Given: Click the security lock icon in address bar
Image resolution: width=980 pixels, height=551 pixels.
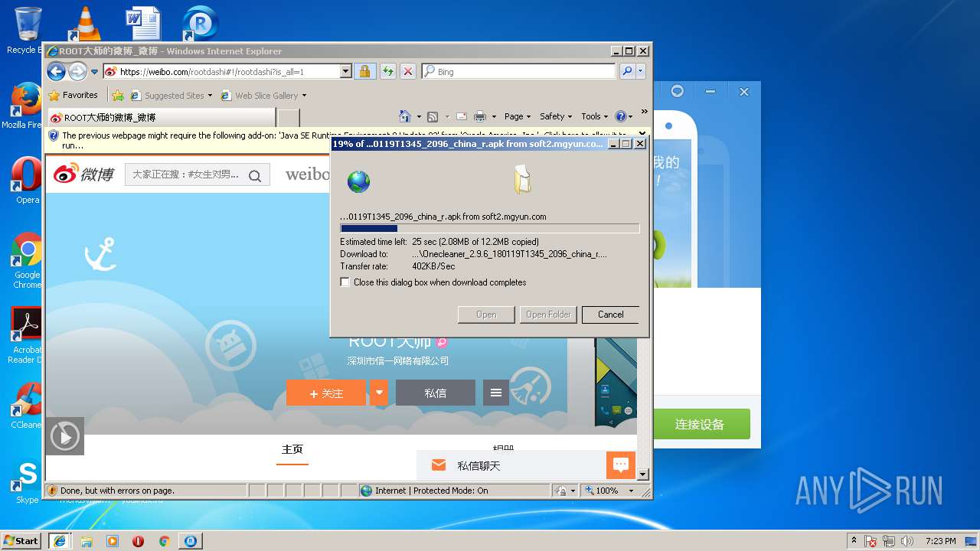Looking at the screenshot, I should (x=364, y=71).
